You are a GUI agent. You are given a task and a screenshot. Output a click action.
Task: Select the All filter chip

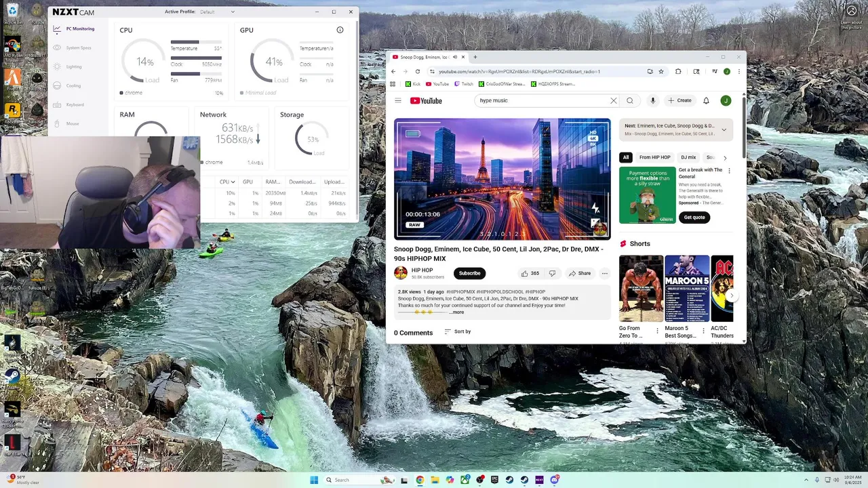626,157
